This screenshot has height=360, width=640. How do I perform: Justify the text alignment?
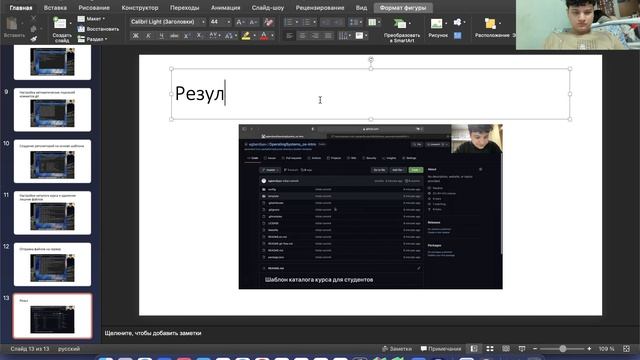coord(328,36)
